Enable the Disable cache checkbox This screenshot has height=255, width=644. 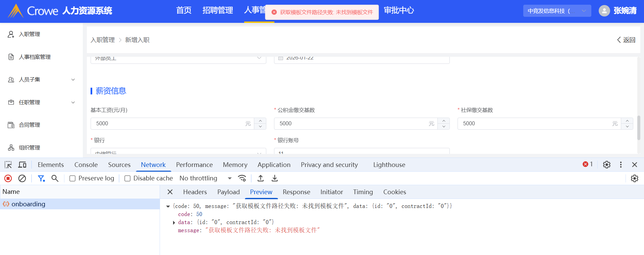click(127, 178)
